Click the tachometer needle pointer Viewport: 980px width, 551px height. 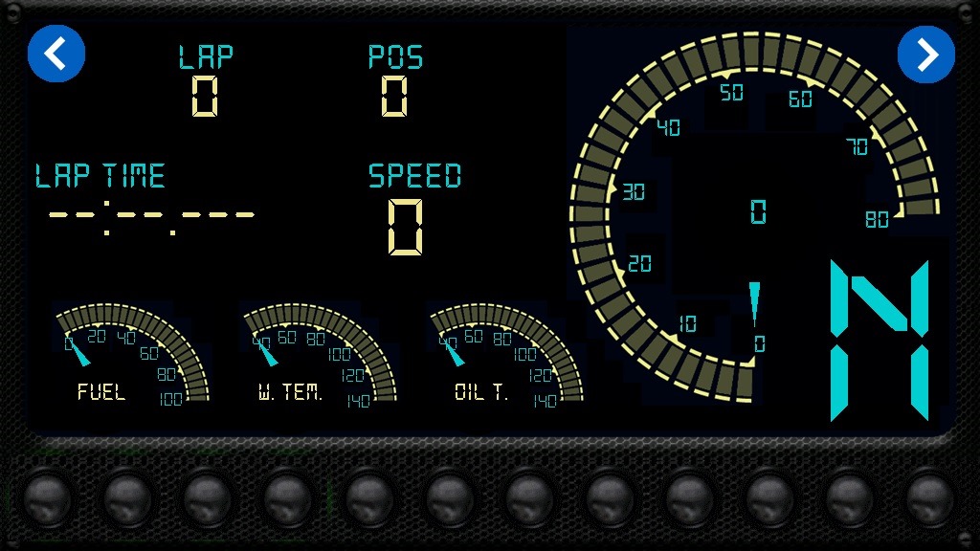click(x=754, y=302)
